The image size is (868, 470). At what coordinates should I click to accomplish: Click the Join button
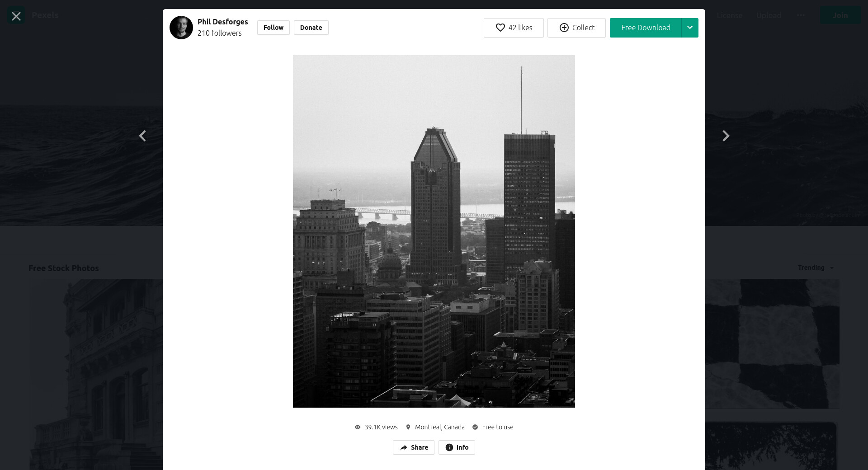coord(840,15)
